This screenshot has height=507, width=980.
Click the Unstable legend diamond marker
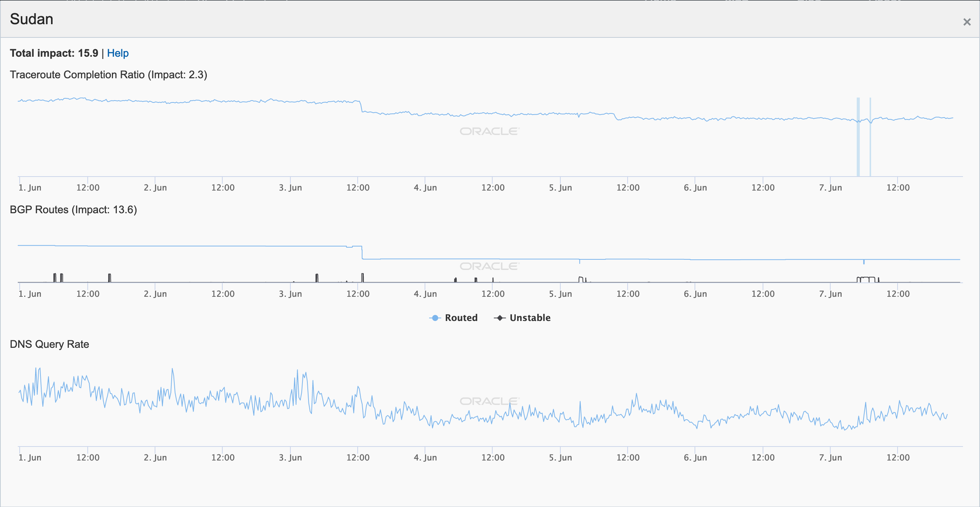click(499, 318)
